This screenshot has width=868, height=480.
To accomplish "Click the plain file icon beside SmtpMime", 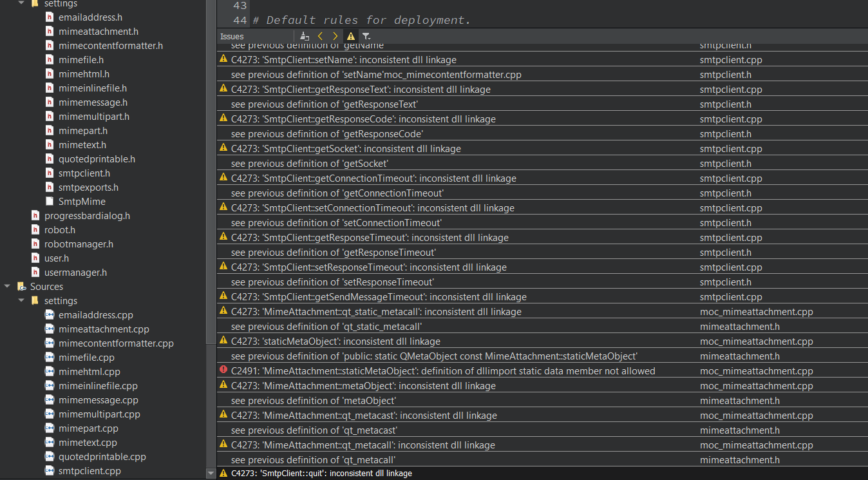I will pos(50,202).
